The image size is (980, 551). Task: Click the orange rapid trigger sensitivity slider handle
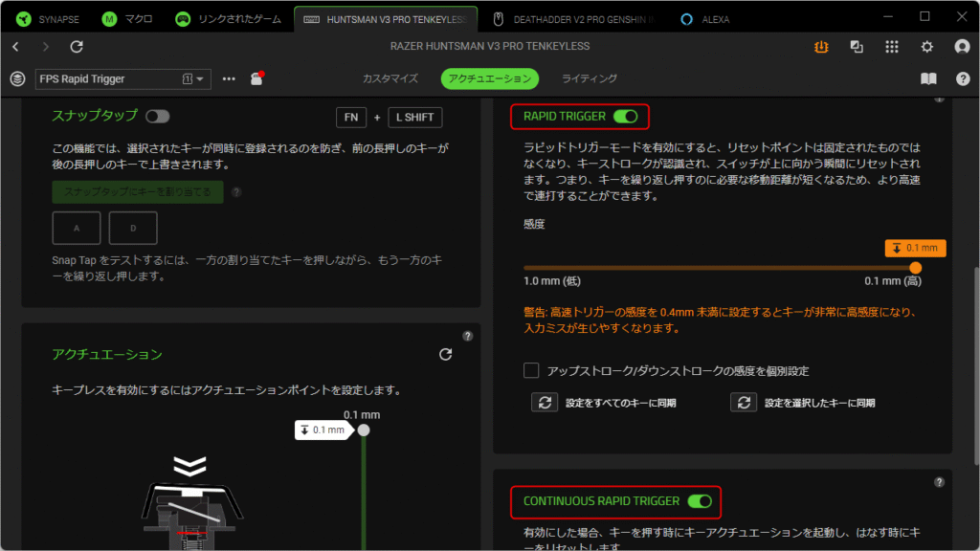coord(916,268)
